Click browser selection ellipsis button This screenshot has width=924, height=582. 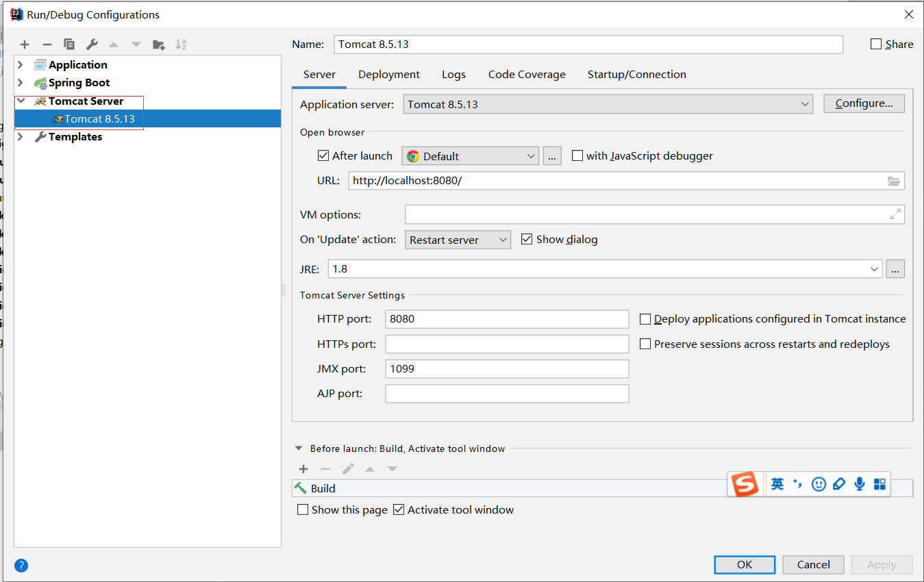[x=552, y=156]
